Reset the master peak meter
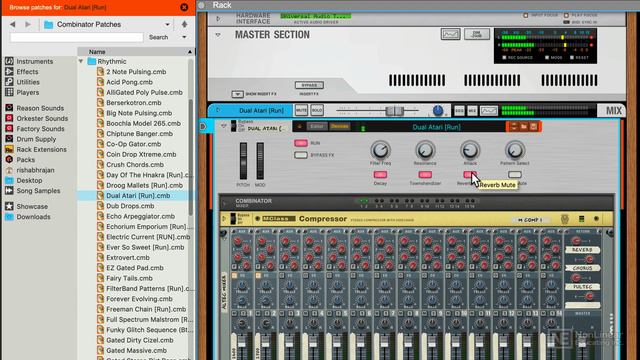 571,58
